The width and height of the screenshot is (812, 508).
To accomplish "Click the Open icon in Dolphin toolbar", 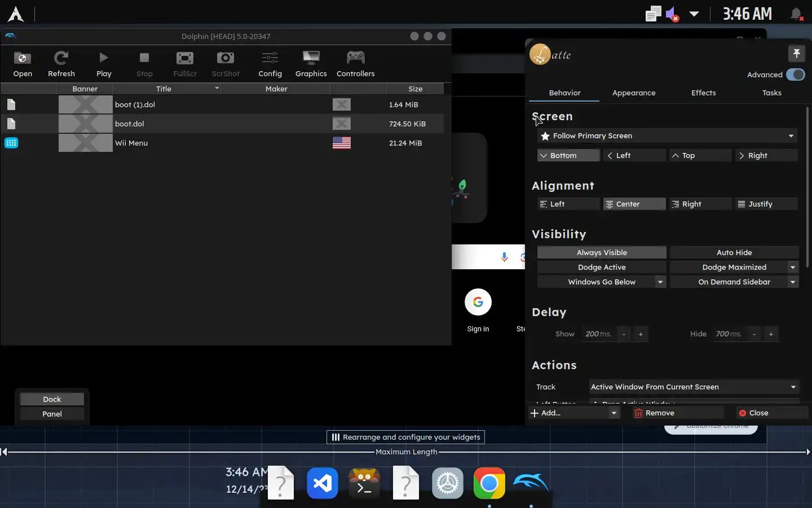I will [x=23, y=58].
